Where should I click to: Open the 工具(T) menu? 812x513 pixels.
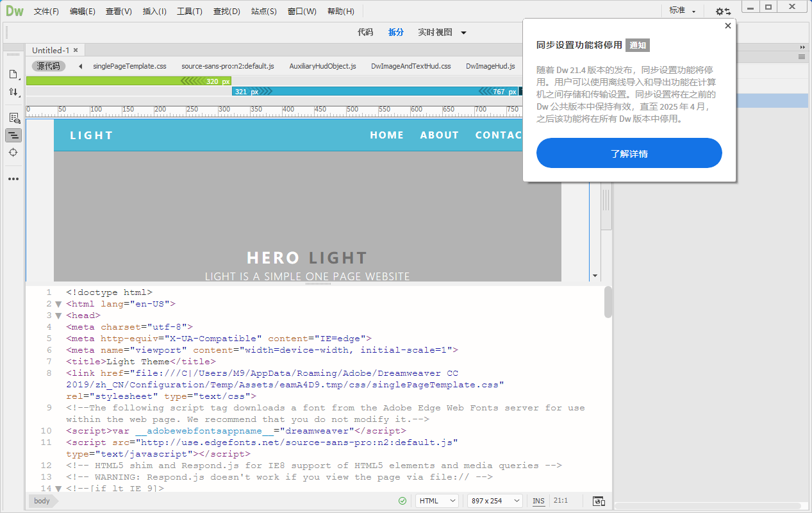click(190, 12)
